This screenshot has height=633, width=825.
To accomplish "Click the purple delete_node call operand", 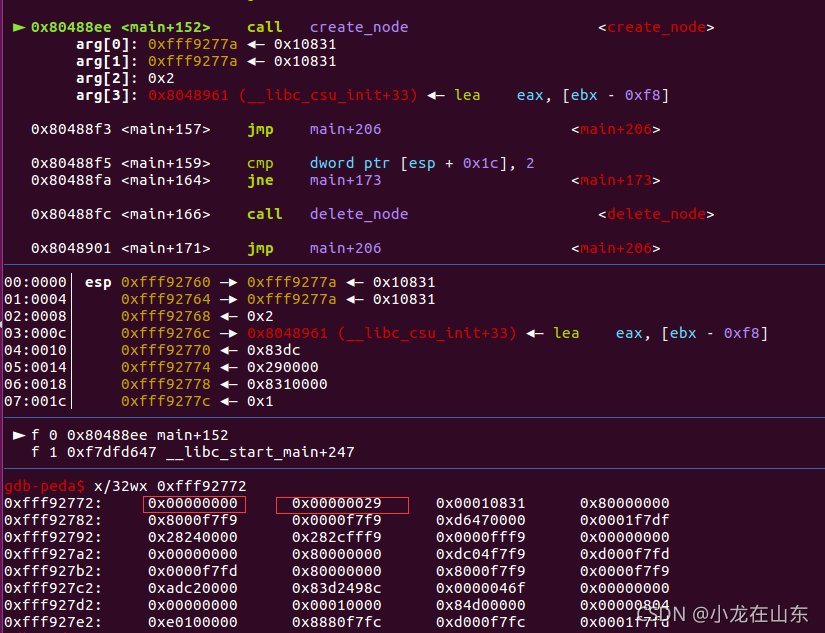I will (359, 215).
